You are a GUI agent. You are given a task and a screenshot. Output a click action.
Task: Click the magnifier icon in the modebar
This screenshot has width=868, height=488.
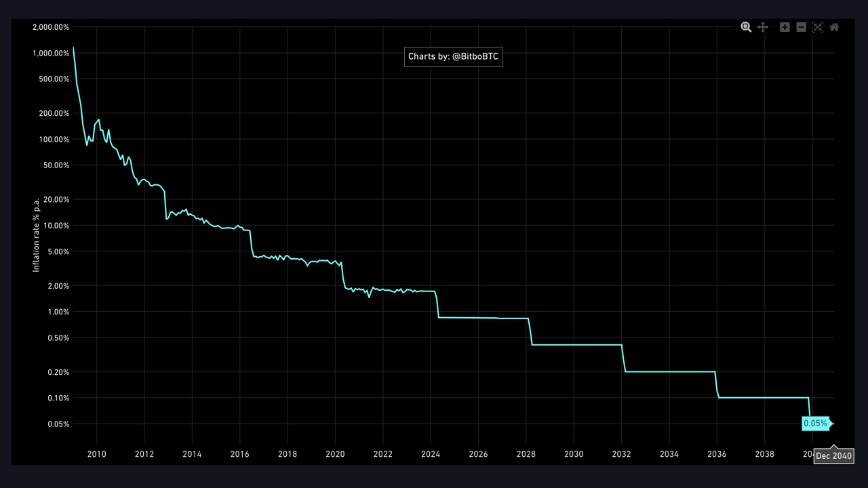pos(746,27)
